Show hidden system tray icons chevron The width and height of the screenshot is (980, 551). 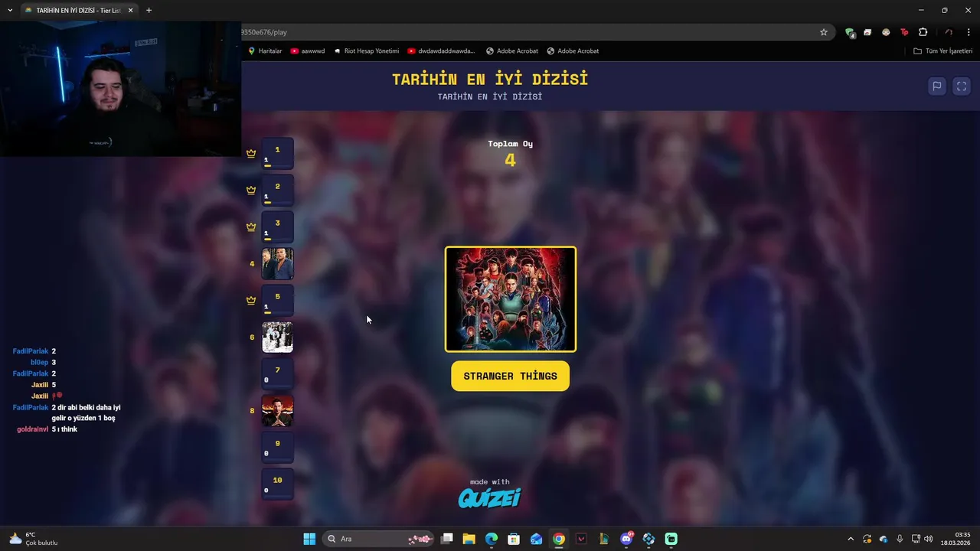(851, 539)
